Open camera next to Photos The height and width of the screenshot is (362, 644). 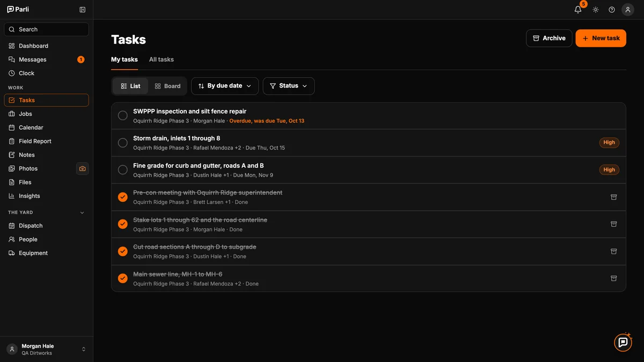(82, 168)
